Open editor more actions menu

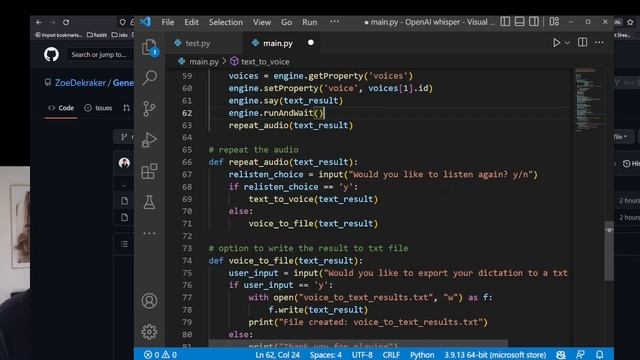(x=599, y=42)
